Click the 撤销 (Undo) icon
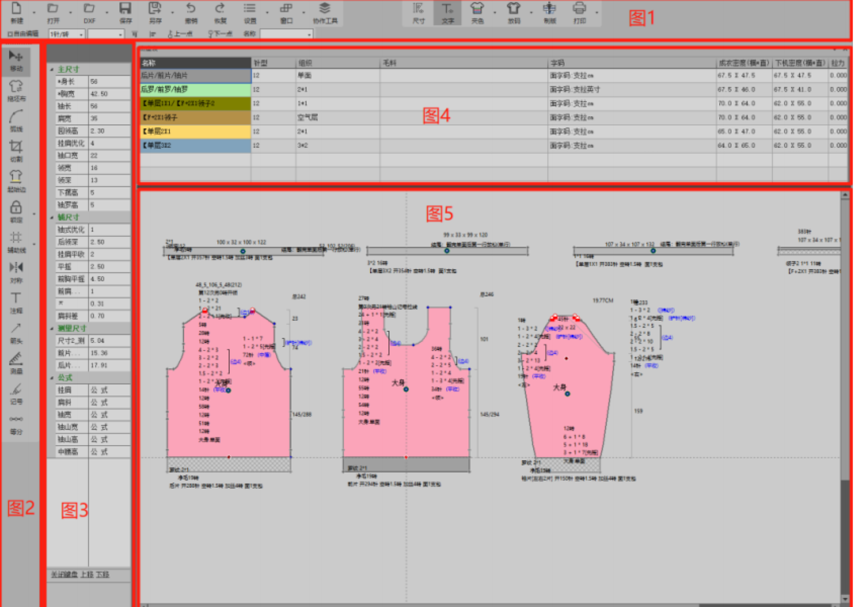 pos(191,12)
